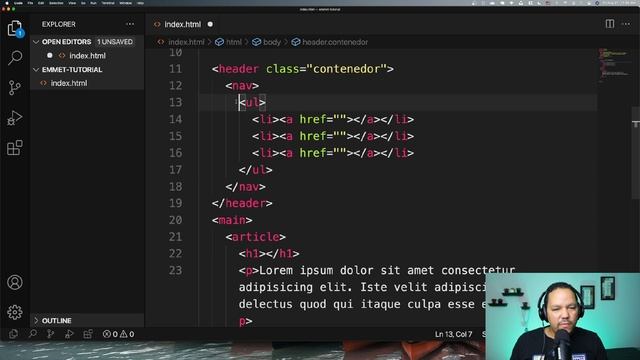640x360 pixels.
Task: Open problems via errors and warnings counter
Action: (118, 334)
